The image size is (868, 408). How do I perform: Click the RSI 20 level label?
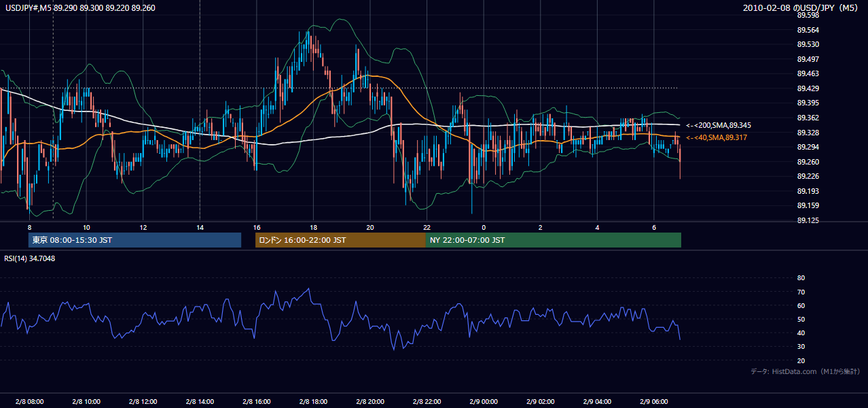point(801,360)
